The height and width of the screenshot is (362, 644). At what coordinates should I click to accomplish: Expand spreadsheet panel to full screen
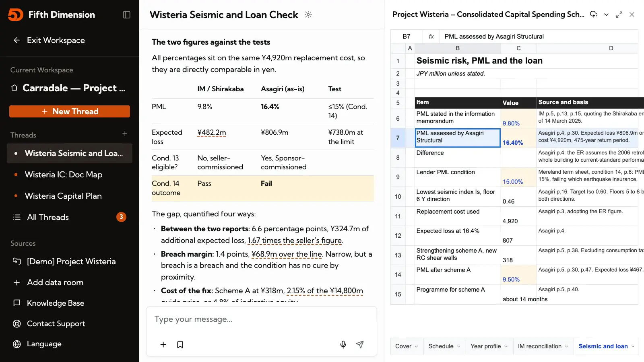click(619, 14)
